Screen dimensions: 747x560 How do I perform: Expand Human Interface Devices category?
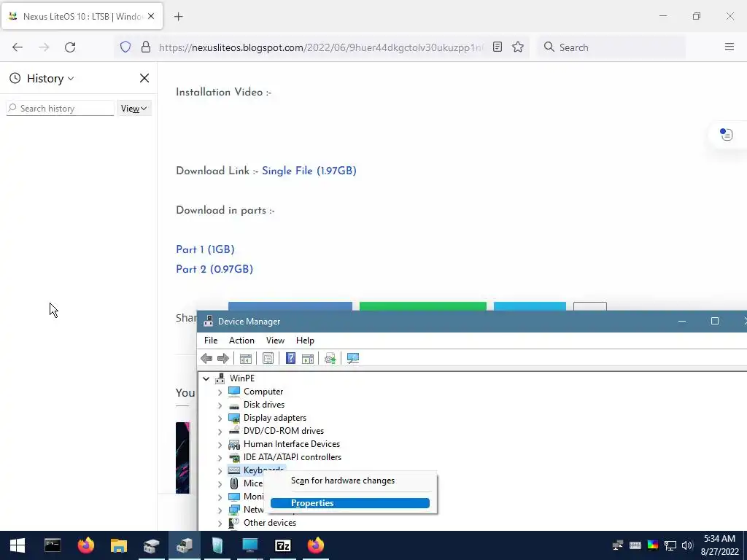tap(220, 444)
